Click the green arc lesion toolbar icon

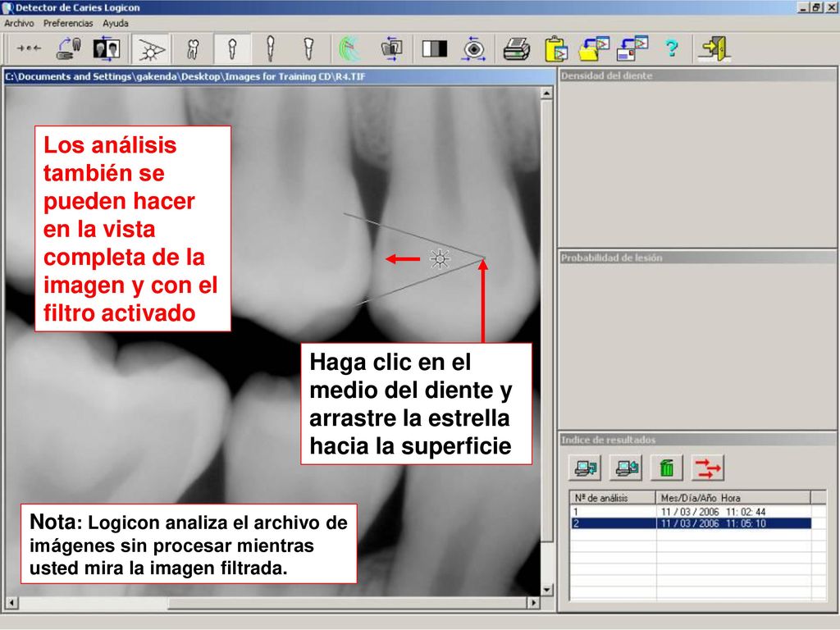coord(349,48)
